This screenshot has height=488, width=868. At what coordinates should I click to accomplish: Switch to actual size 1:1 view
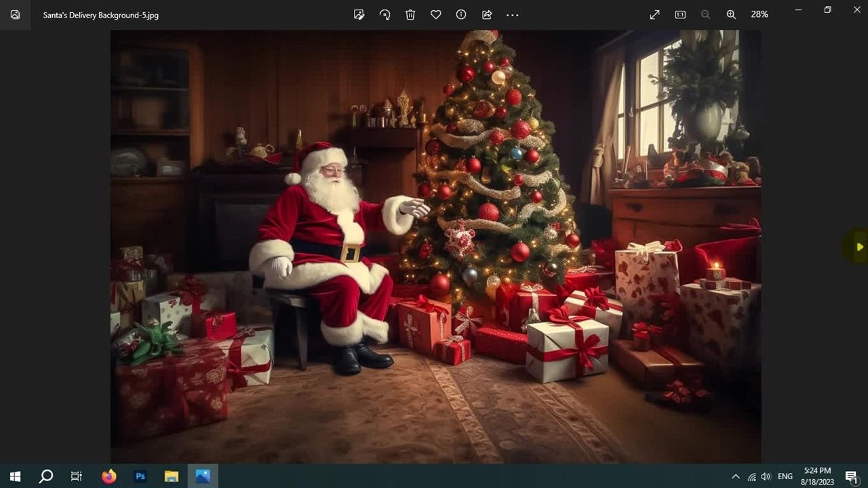click(680, 14)
